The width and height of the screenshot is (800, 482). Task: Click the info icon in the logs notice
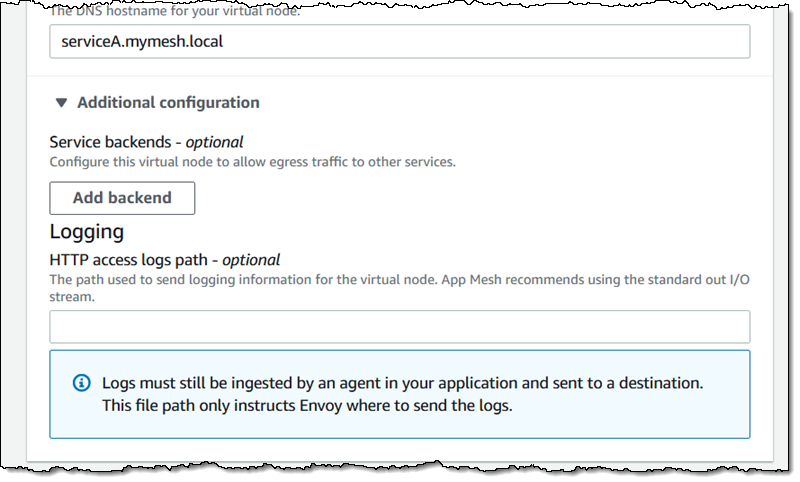[x=82, y=383]
